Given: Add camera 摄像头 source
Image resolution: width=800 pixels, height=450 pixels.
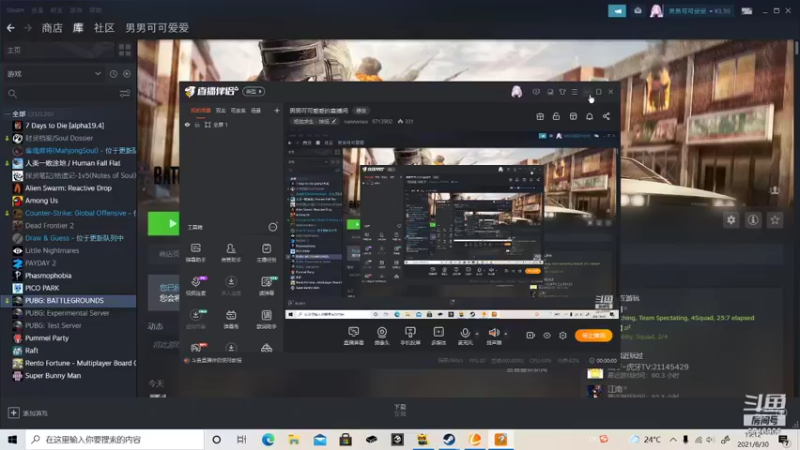Looking at the screenshot, I should [x=382, y=336].
